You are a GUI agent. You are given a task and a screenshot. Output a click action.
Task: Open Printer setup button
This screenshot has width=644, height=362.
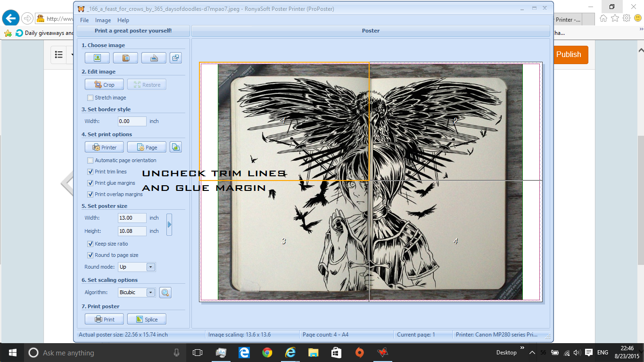tap(104, 147)
